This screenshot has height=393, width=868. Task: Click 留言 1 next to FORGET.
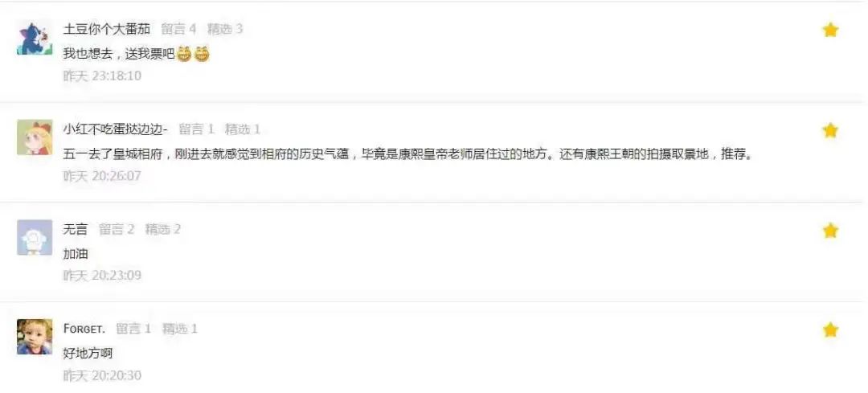point(133,329)
